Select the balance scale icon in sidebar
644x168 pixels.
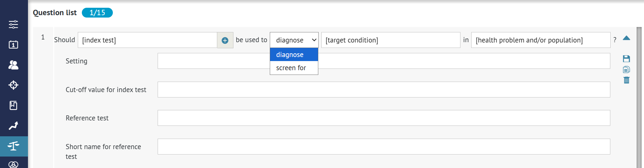[13, 146]
